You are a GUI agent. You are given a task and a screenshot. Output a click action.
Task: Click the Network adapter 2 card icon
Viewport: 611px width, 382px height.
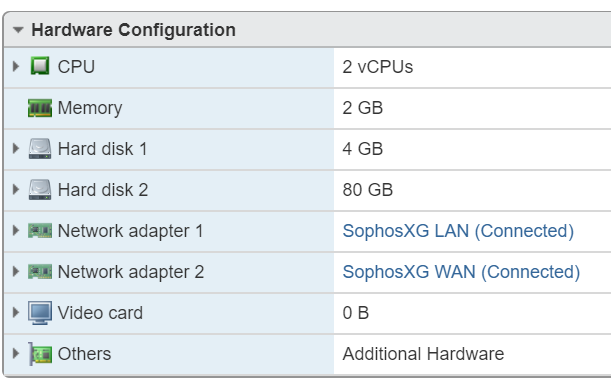click(40, 272)
